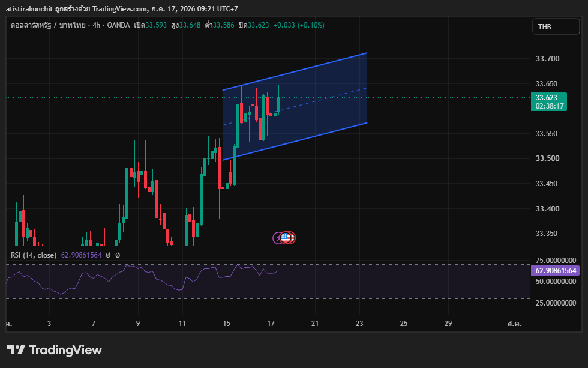Screen dimensions: 588x368
Task: Select the upper blue channel line
Action: tap(295, 71)
